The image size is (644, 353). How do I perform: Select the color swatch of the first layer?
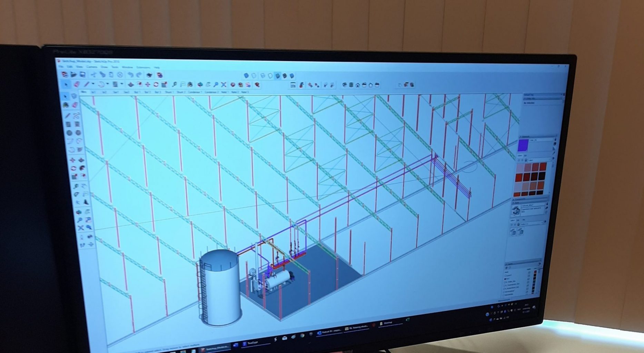535,272
